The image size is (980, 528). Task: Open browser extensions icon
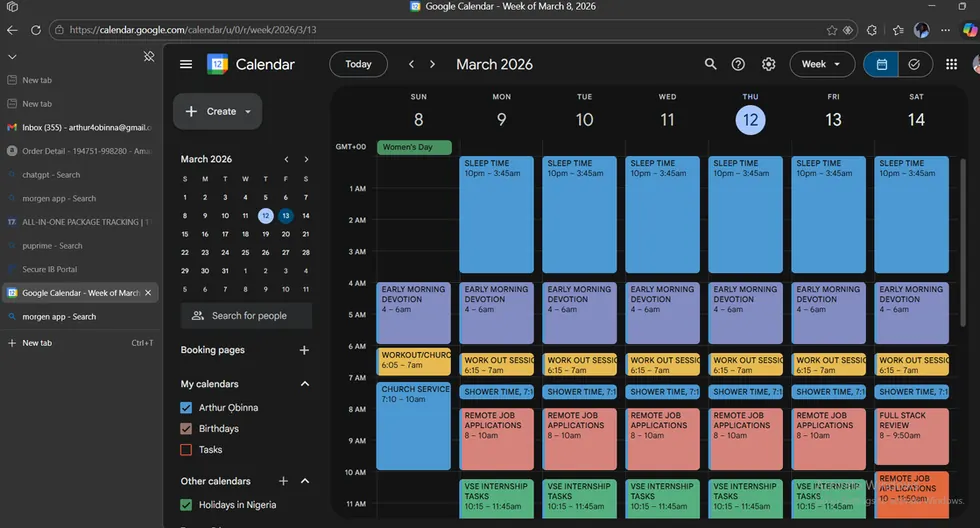(872, 30)
